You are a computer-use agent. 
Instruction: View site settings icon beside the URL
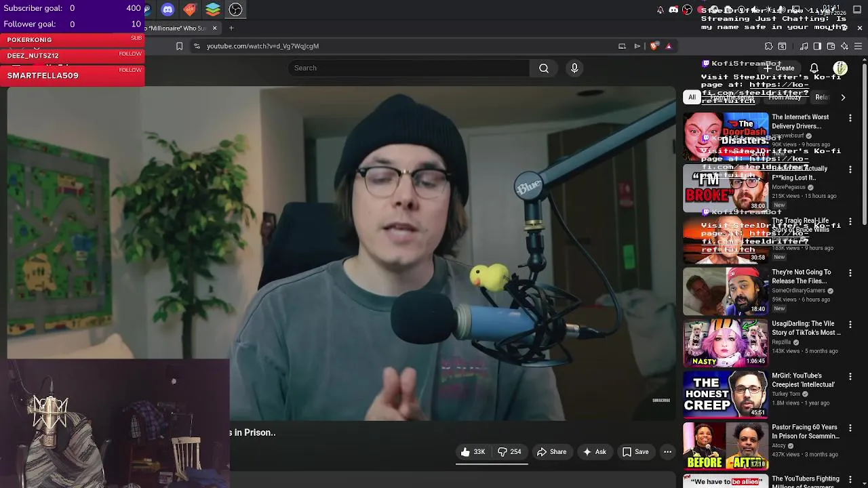click(197, 46)
